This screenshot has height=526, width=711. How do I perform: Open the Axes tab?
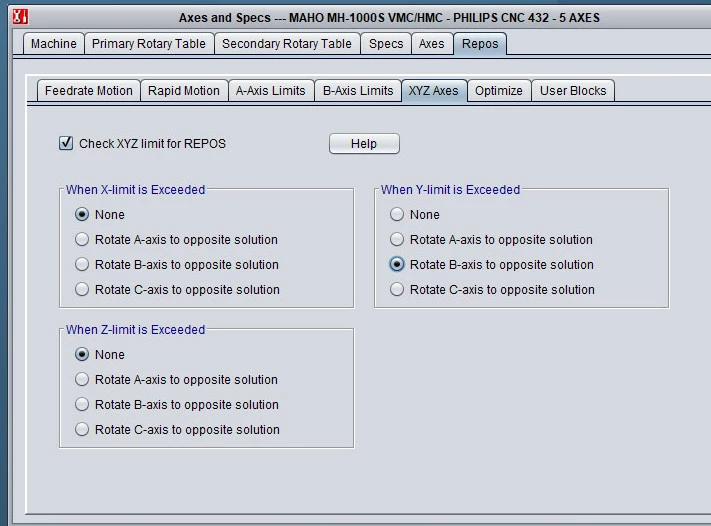tap(432, 44)
